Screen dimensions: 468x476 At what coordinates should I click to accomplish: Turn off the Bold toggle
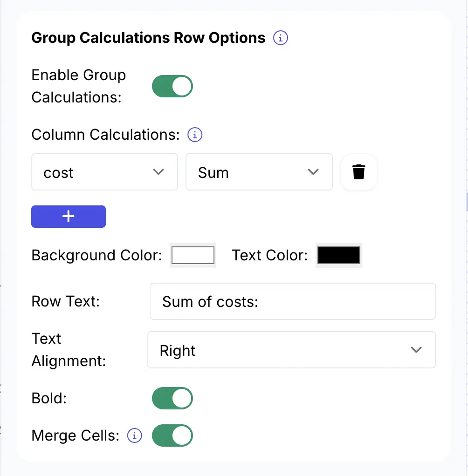pos(172,398)
